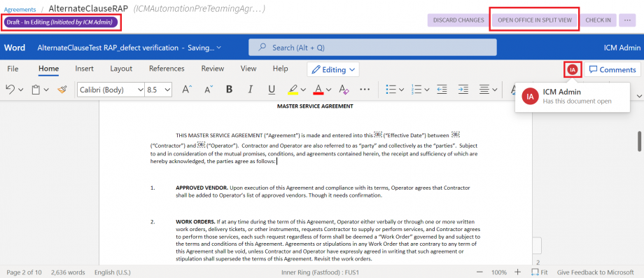This screenshot has height=278, width=644.
Task: Toggle Bold formatting
Action: tap(229, 90)
